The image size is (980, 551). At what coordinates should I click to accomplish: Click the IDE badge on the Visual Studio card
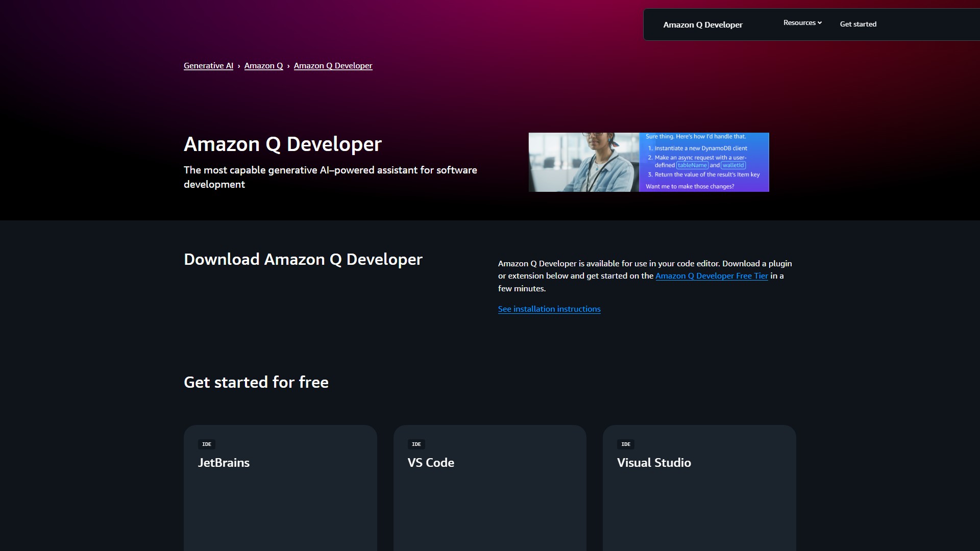(626, 444)
